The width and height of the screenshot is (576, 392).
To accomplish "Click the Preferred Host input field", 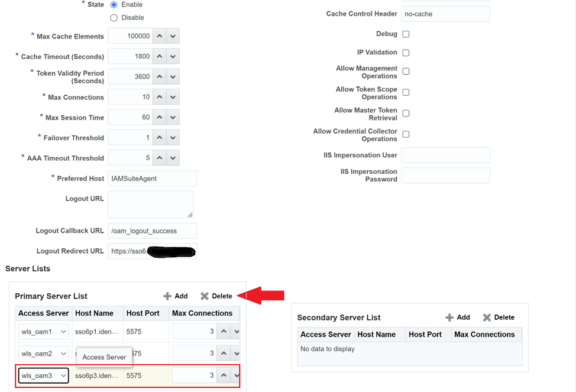I will 152,179.
